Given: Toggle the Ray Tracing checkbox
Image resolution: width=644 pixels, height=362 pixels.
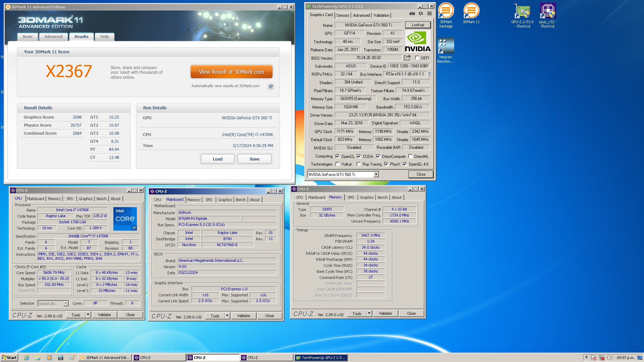Looking at the screenshot, I should tap(359, 164).
